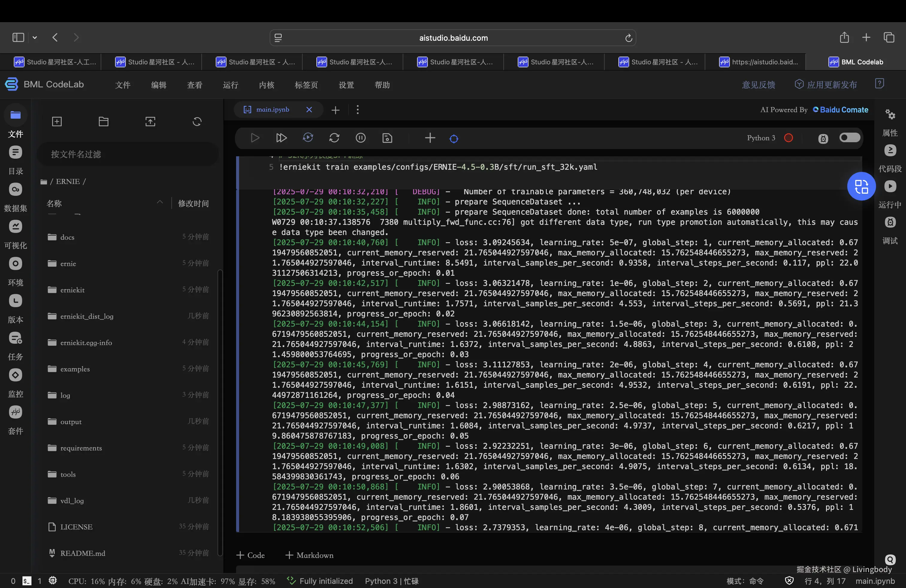906x588 pixels.
Task: Click the Safari share icon
Action: tap(844, 37)
